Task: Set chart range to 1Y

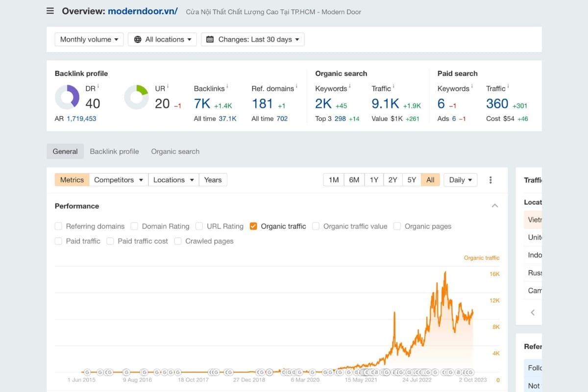Action: click(x=374, y=180)
